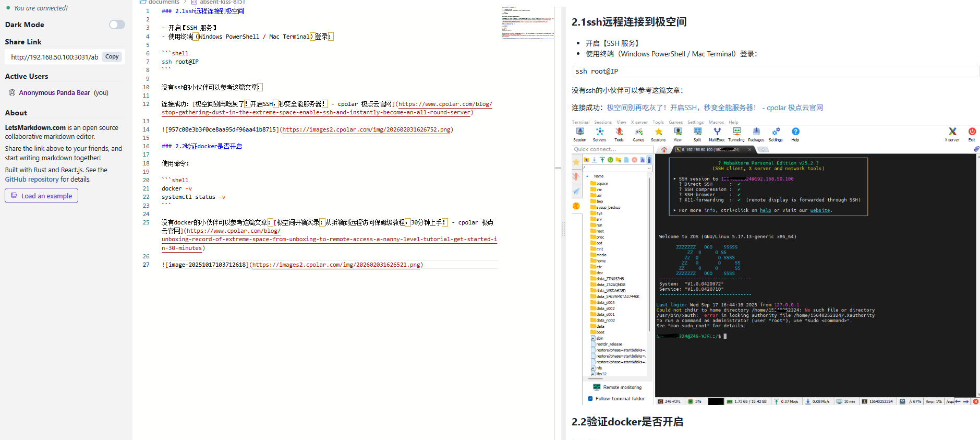Select the boot folder in file list

point(598,332)
